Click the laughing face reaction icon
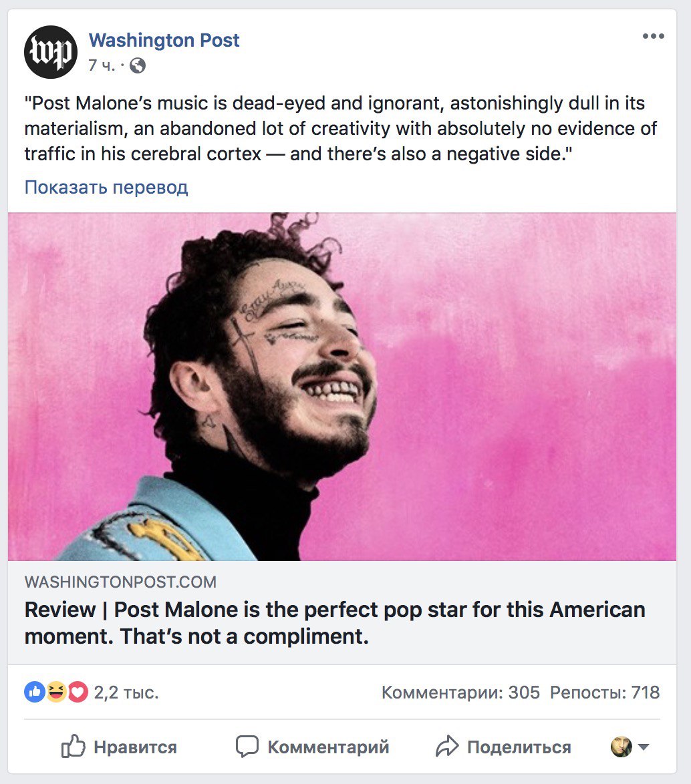This screenshot has height=784, width=691. click(x=56, y=692)
